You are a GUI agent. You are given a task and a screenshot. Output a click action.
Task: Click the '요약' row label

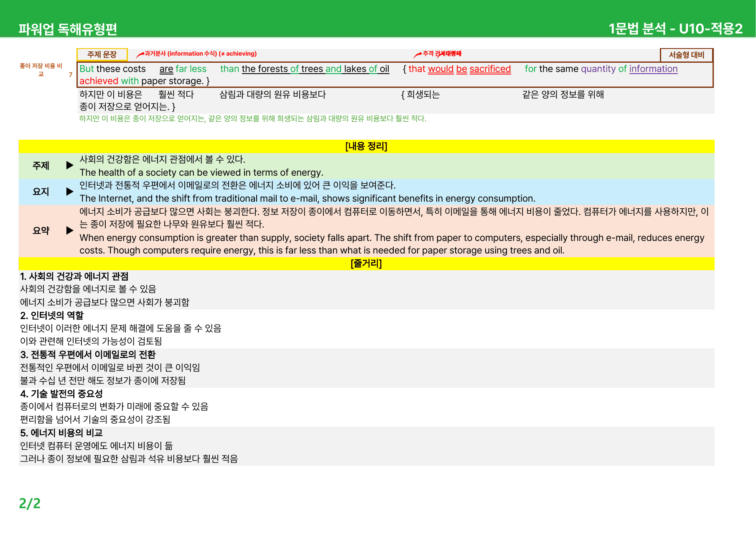[41, 230]
